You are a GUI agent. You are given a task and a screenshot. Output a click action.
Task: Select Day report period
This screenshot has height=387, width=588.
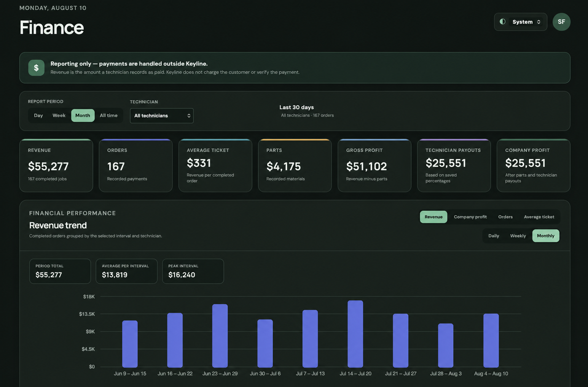click(38, 116)
